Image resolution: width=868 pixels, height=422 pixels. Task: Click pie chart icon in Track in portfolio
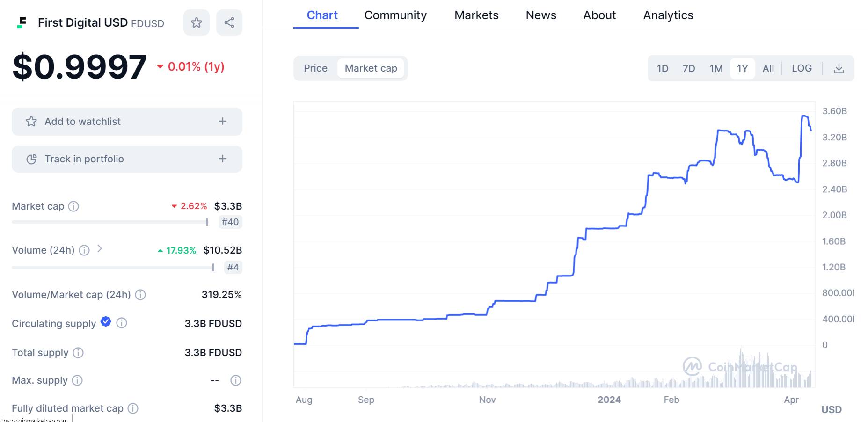tap(31, 159)
